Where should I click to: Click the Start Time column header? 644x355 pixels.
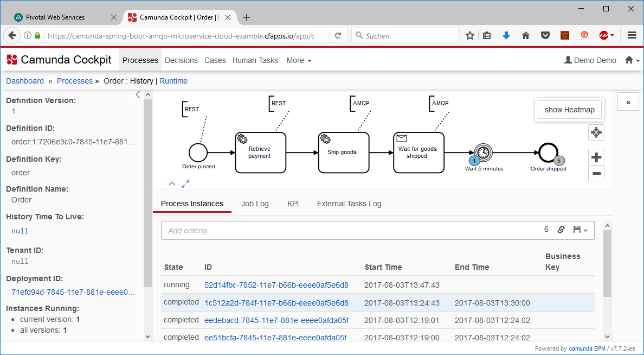383,267
